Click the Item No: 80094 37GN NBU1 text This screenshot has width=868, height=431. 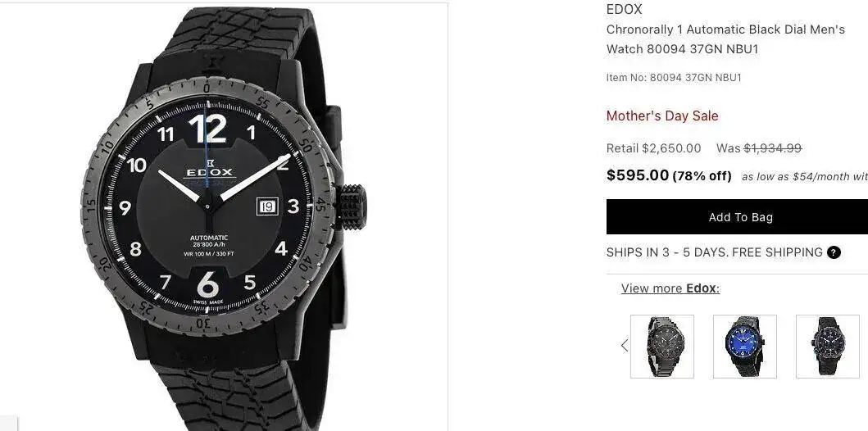pyautogui.click(x=674, y=78)
